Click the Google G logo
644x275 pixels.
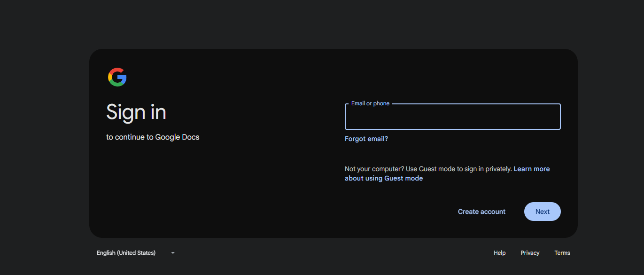coord(117,77)
